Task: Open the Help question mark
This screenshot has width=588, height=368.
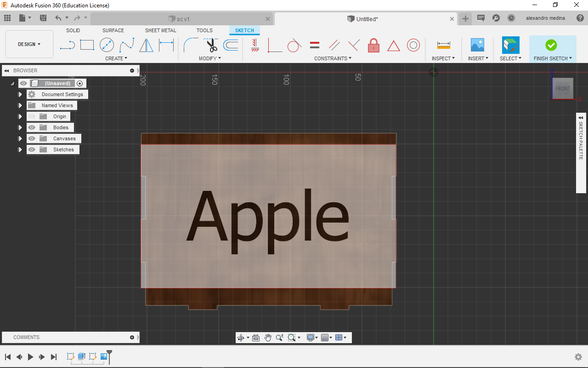Action: [x=580, y=18]
